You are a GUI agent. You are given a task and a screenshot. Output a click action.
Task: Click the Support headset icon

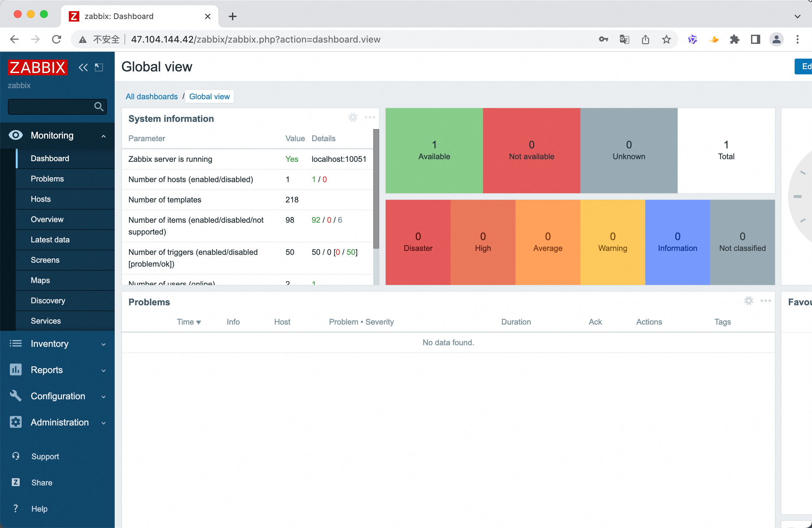pos(16,456)
